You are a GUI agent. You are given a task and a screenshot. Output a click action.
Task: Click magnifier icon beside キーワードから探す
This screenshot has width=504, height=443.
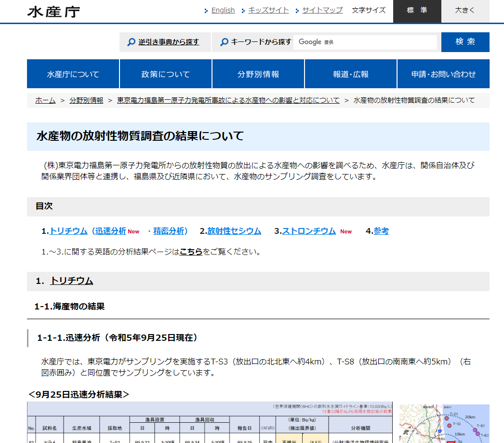point(224,42)
